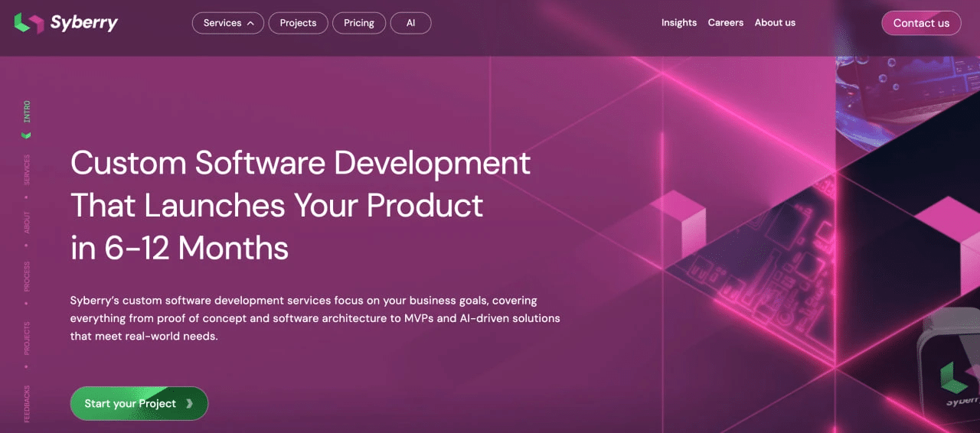980x433 pixels.
Task: Visit the Careers page
Action: point(725,23)
